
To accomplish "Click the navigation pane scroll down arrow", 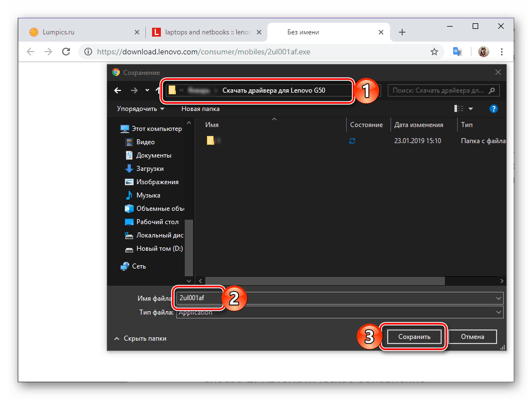I will (189, 281).
